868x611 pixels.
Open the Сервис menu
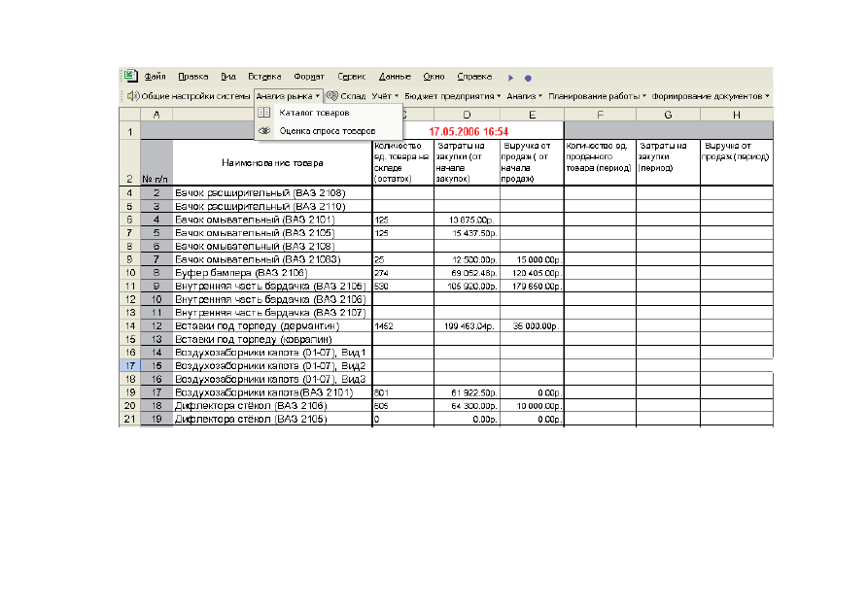tap(352, 77)
